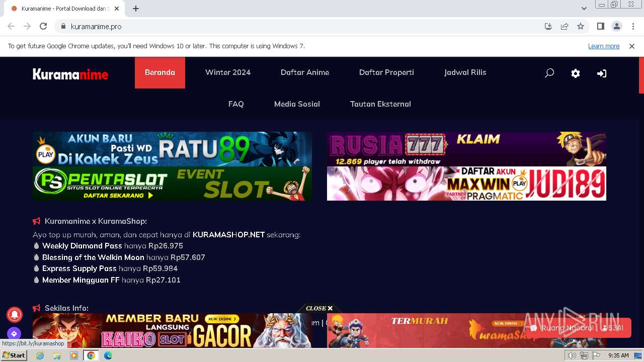Viewport: 644px width, 362px height.
Task: Open the Daftar Properti menu
Action: 386,72
